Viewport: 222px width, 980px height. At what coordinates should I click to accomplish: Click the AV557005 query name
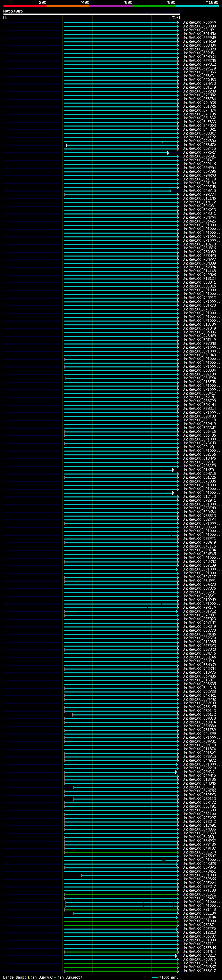tap(13, 11)
